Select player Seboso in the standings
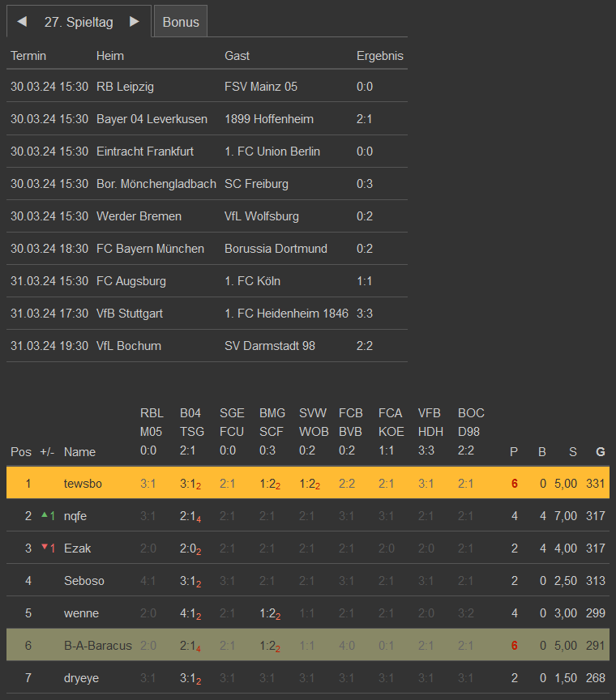Viewport: 616px width, 700px height. click(x=84, y=581)
